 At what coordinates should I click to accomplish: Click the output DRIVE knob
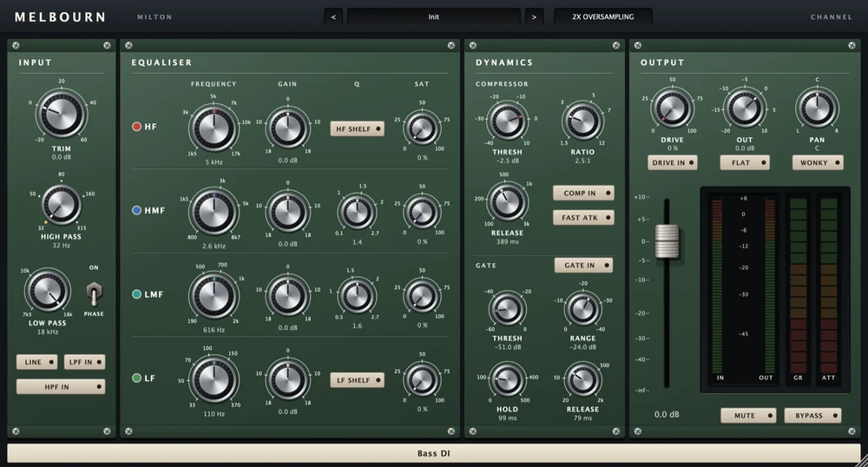672,108
